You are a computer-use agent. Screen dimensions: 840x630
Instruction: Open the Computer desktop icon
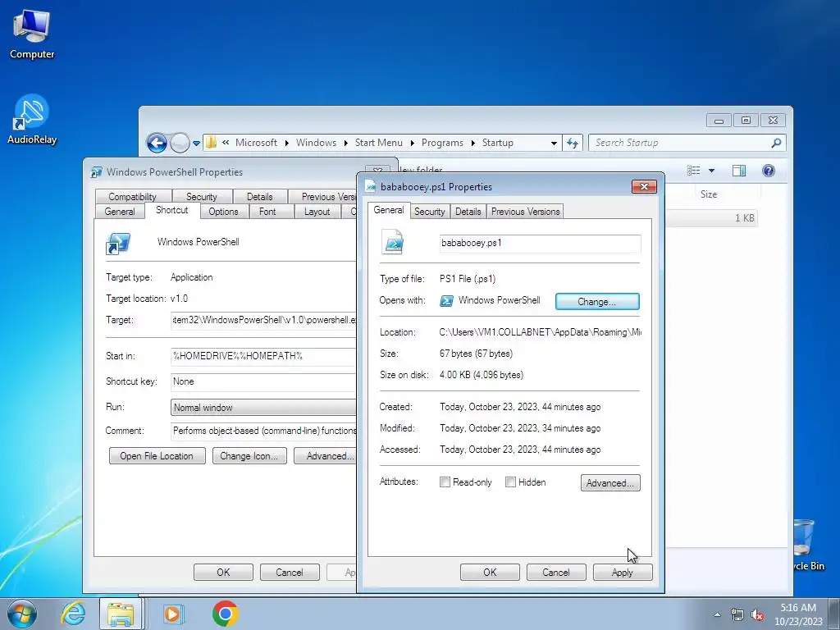[32, 34]
